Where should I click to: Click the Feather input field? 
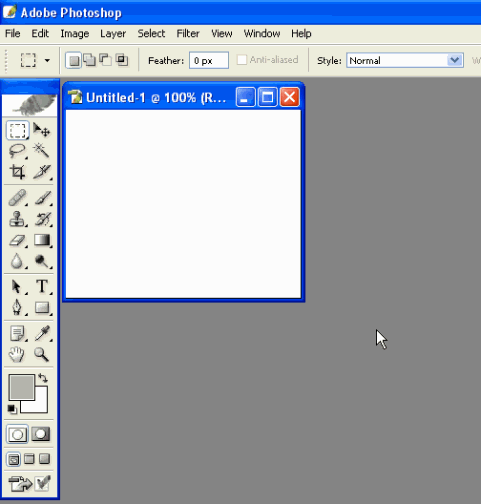209,61
